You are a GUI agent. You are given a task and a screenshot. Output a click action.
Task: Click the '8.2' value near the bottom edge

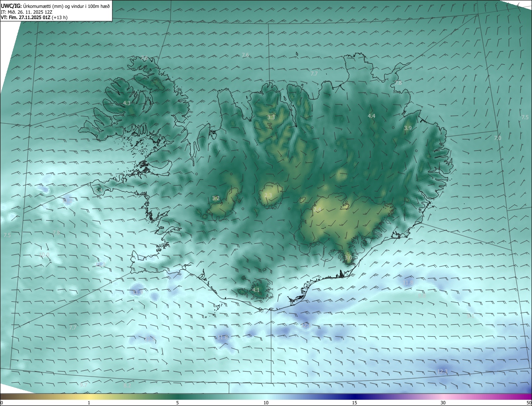tap(127, 386)
